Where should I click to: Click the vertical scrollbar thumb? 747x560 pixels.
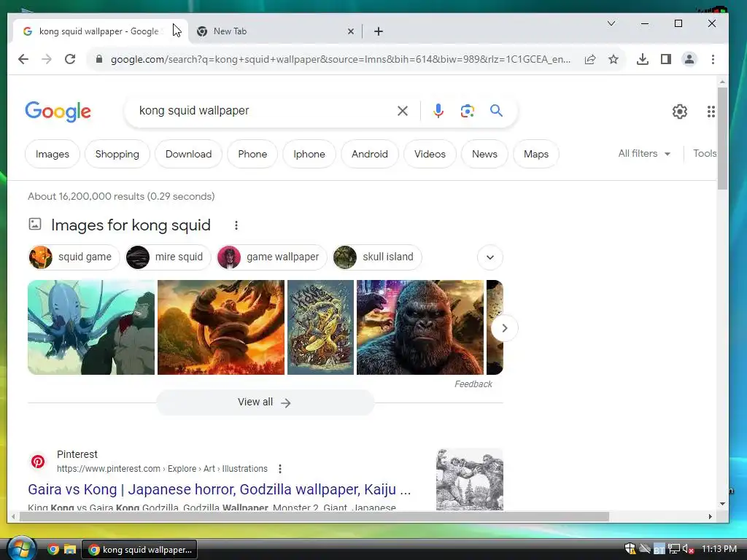(x=722, y=138)
